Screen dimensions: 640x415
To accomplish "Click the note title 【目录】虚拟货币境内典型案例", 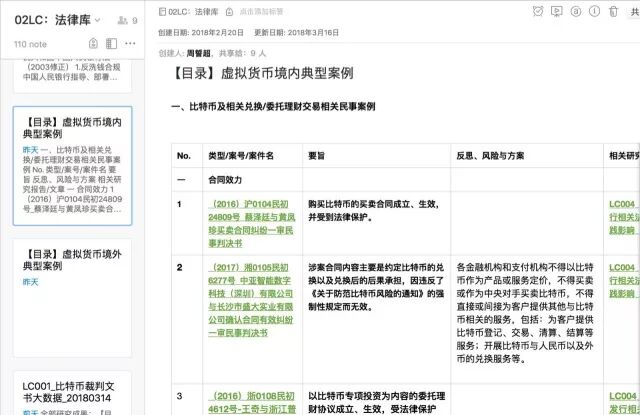I will coord(262,73).
